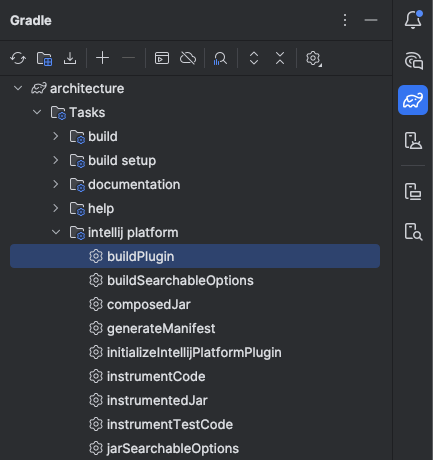Click the plus Link Gradle Project icon

(102, 58)
